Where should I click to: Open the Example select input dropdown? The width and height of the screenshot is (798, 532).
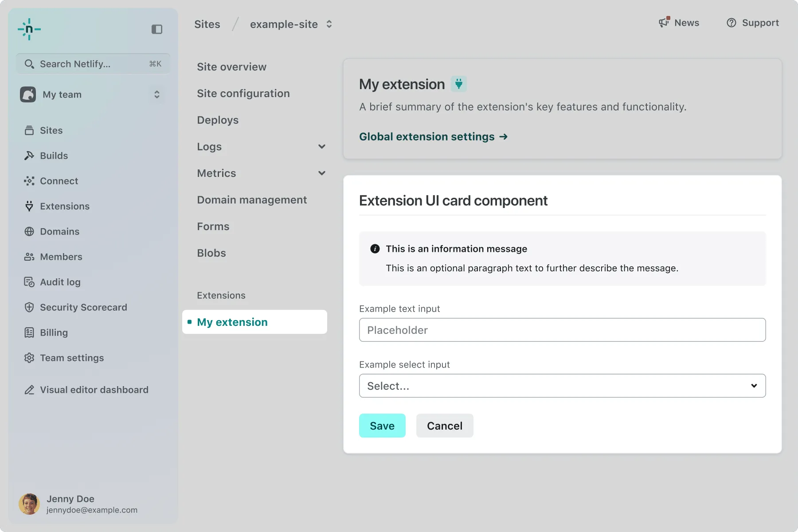pyautogui.click(x=562, y=386)
